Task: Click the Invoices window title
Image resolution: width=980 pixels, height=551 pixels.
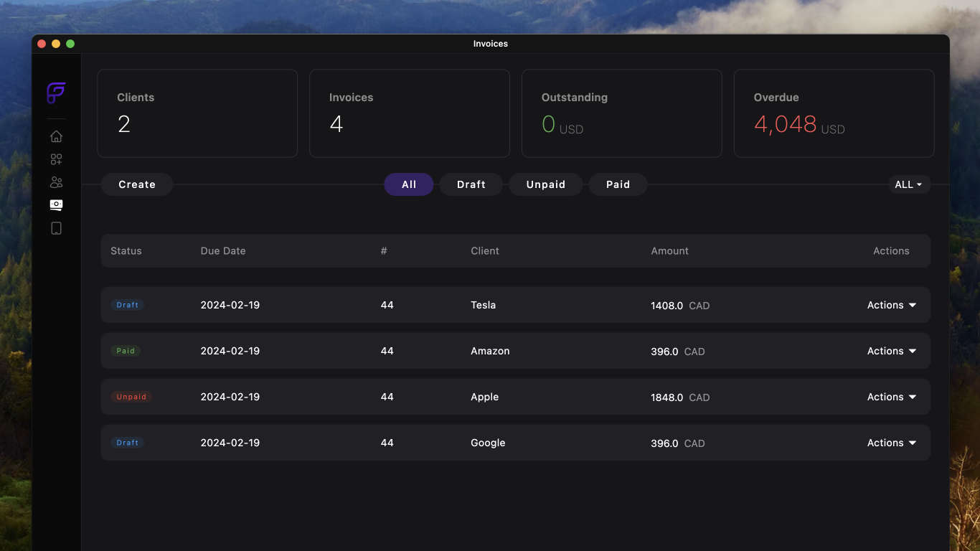Action: (x=491, y=44)
